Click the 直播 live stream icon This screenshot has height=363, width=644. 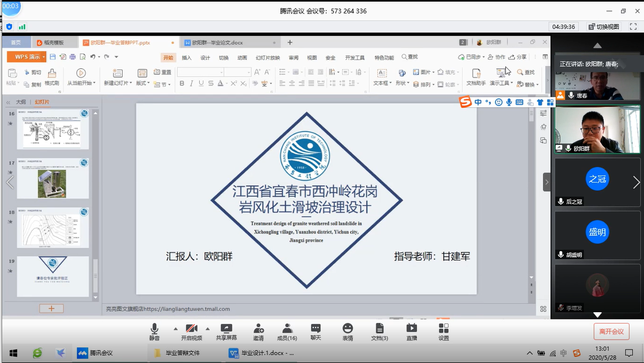click(x=411, y=331)
